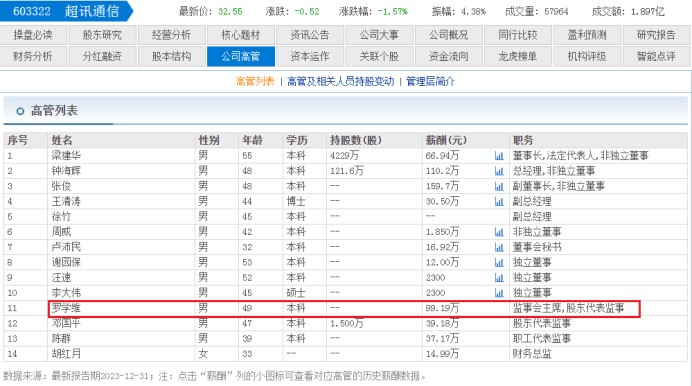Click the latest price value 32.55
This screenshot has width=692, height=386.
[230, 11]
